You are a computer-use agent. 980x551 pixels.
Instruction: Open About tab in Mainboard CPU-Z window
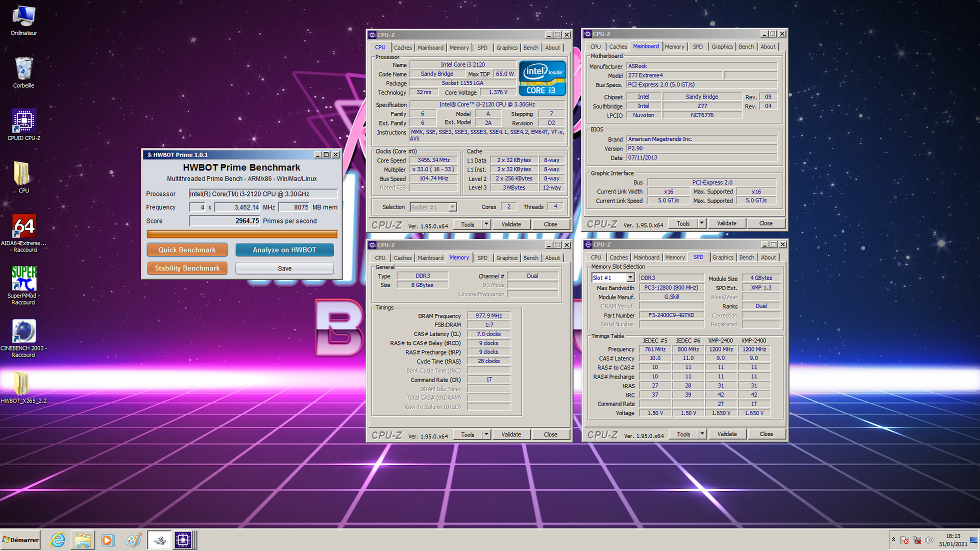pyautogui.click(x=768, y=46)
